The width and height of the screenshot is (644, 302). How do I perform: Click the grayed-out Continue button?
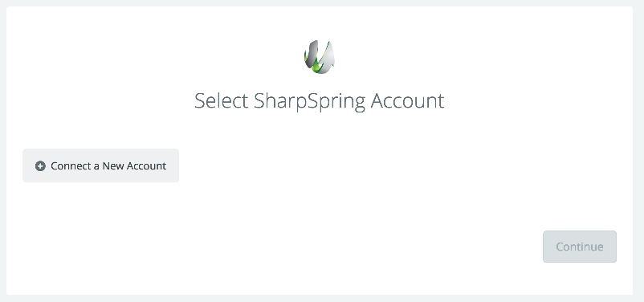(580, 247)
